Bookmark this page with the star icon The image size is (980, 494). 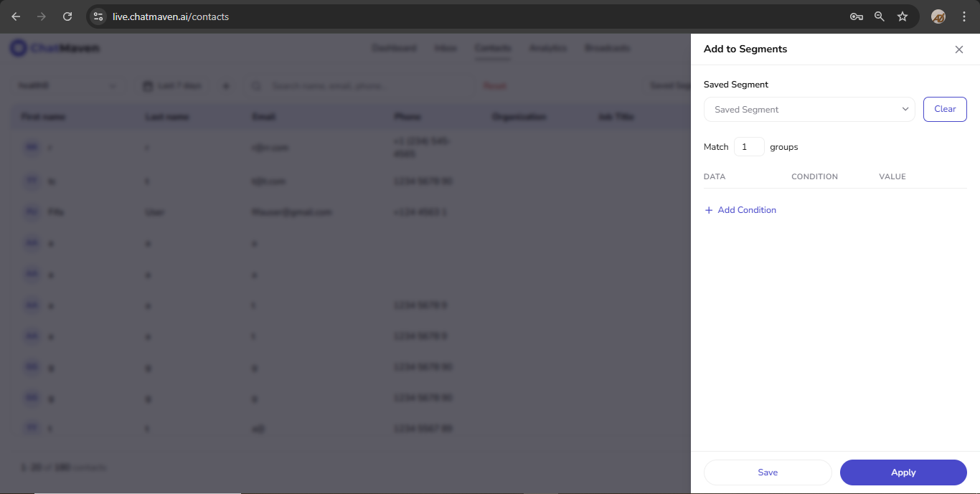click(903, 16)
